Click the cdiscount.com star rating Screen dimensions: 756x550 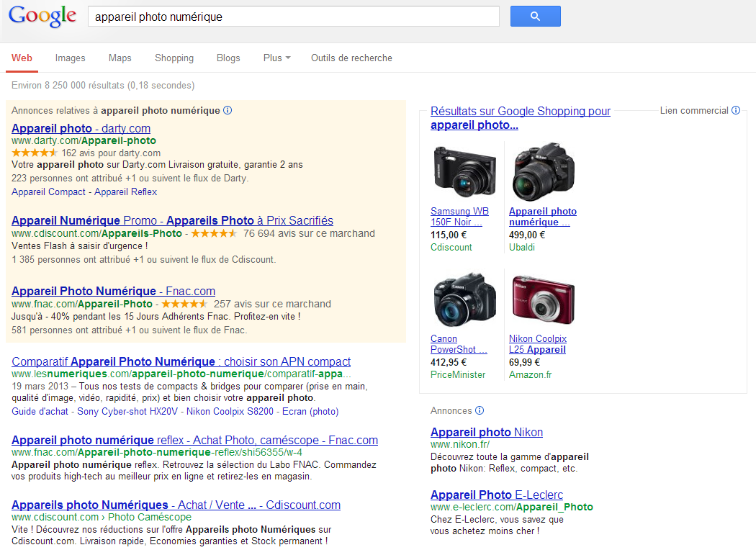(x=214, y=233)
